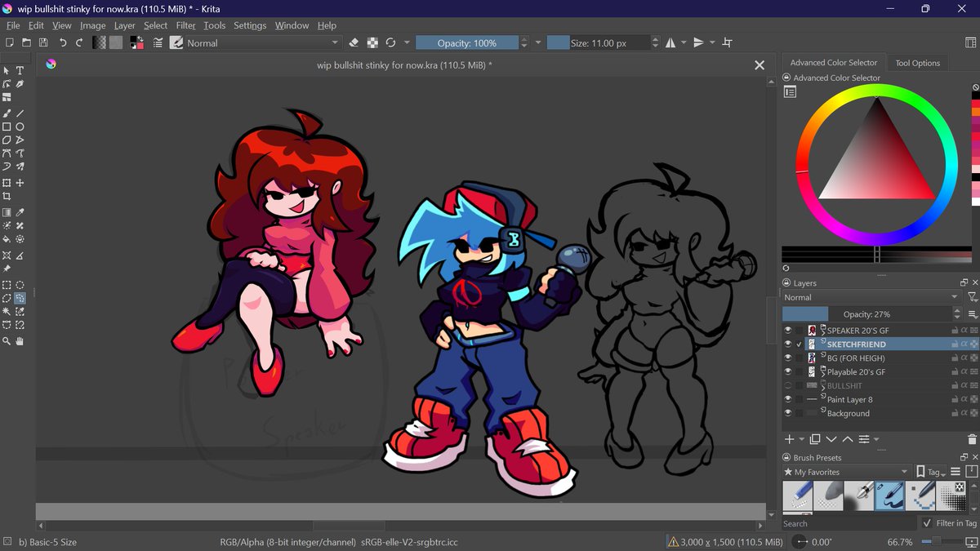Click the Save document icon
Screen dimensions: 980x551
pyautogui.click(x=43, y=42)
